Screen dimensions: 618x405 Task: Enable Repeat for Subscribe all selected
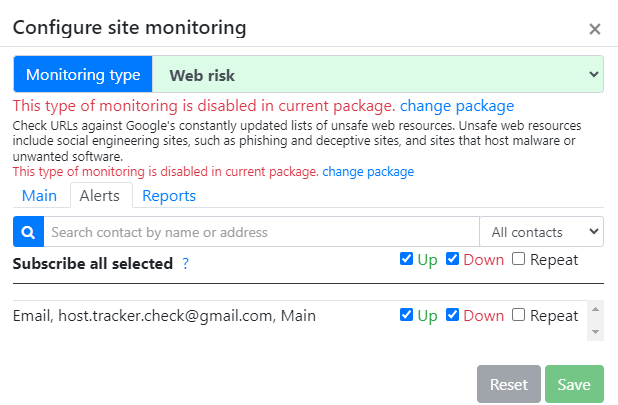click(518, 259)
